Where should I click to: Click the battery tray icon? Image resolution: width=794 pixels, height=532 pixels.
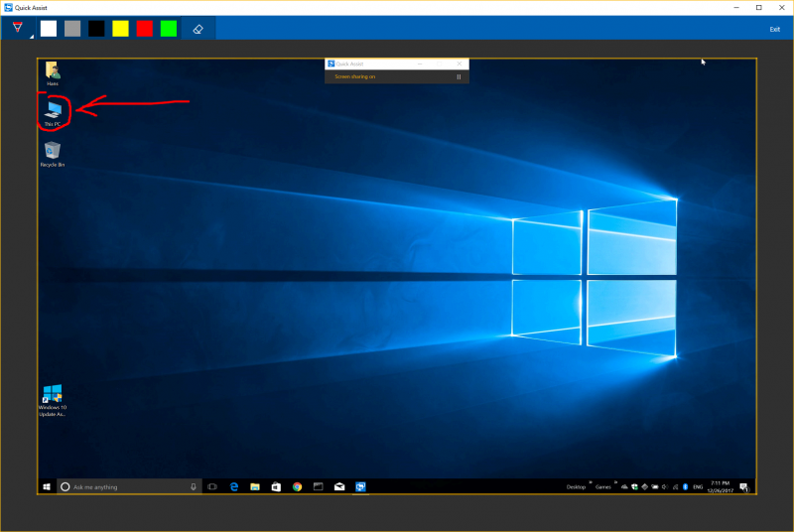tap(655, 487)
